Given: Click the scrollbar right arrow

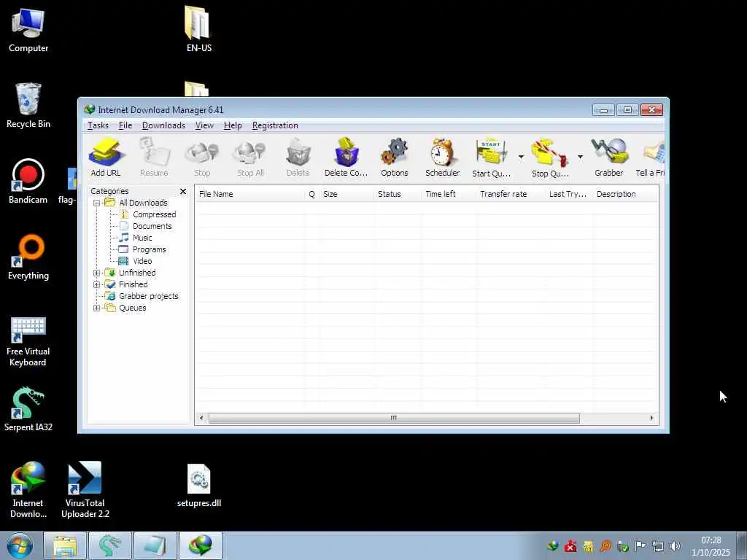Looking at the screenshot, I should (x=651, y=418).
